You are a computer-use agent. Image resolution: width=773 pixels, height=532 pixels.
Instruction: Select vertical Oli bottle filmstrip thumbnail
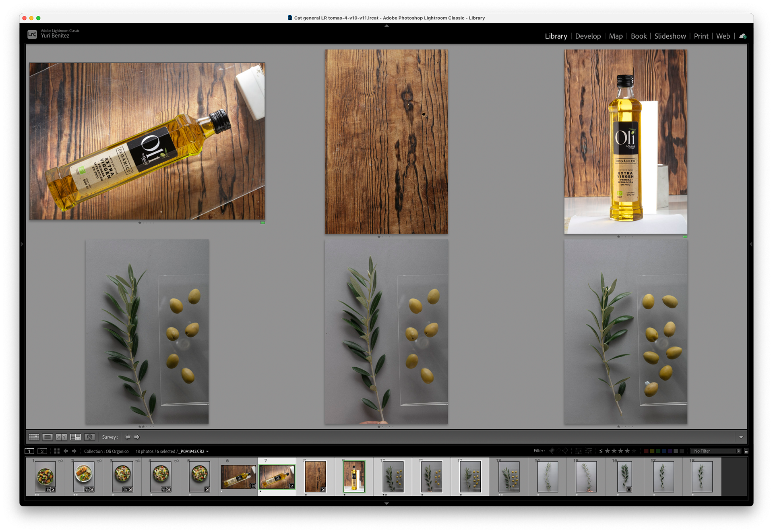[354, 477]
